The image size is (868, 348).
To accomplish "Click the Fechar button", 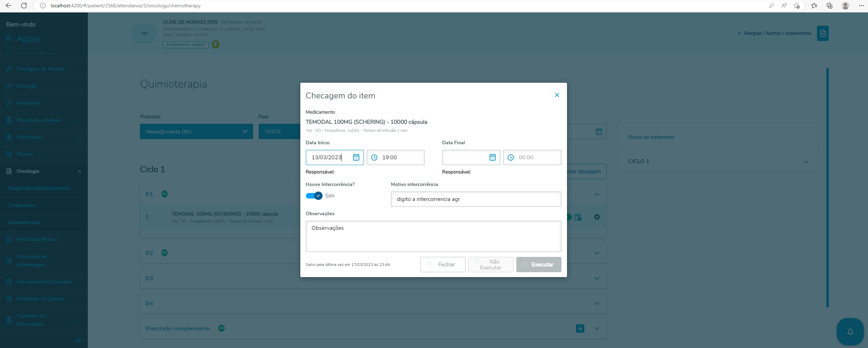I will click(443, 265).
